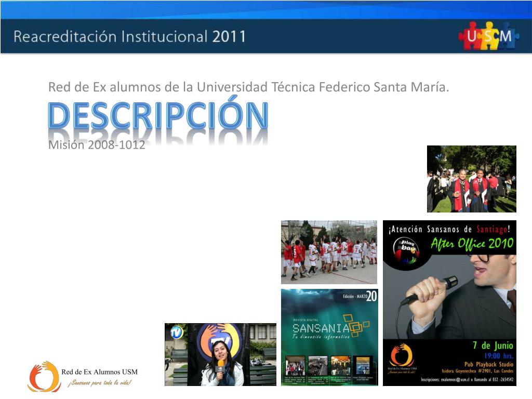Select the red and white team sports photo
This screenshot has height=399, width=532.
tap(329, 252)
